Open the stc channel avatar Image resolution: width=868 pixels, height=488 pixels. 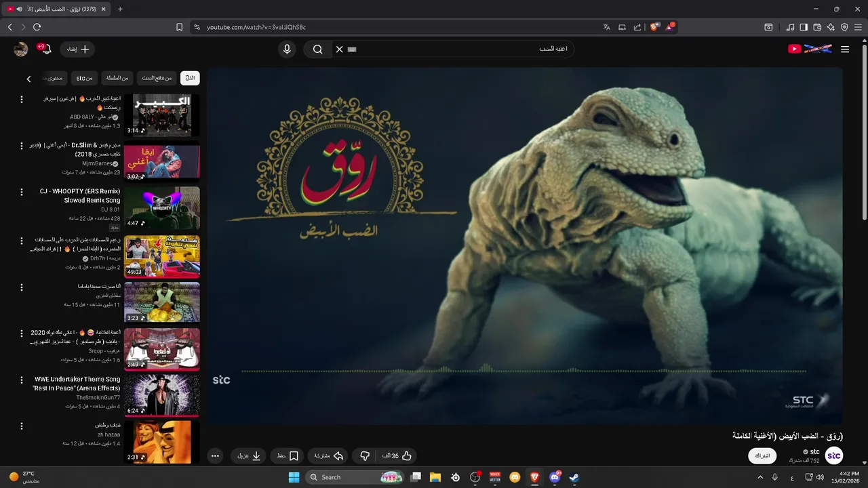coord(834,455)
